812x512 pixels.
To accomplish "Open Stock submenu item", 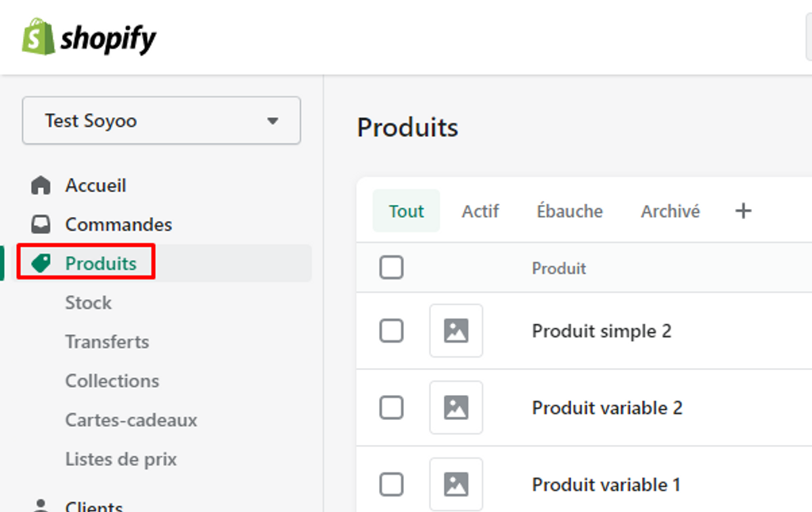I will pos(89,302).
